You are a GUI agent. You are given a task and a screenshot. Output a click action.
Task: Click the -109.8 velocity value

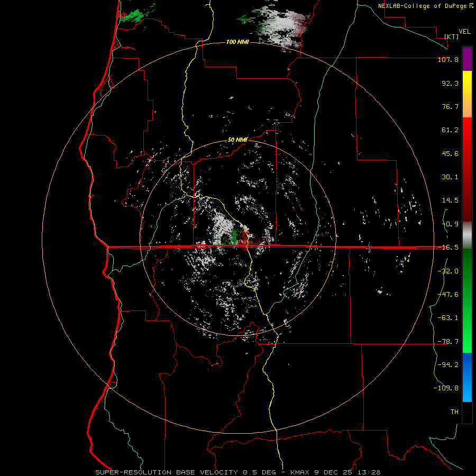click(446, 388)
